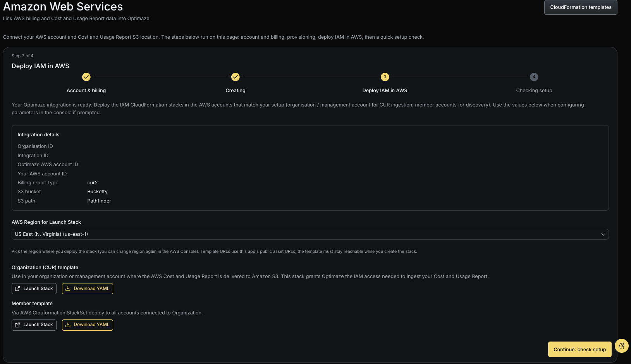This screenshot has width=631, height=364.
Task: Open the AWS Region for Launch Stack dropdown
Action: pos(310,234)
